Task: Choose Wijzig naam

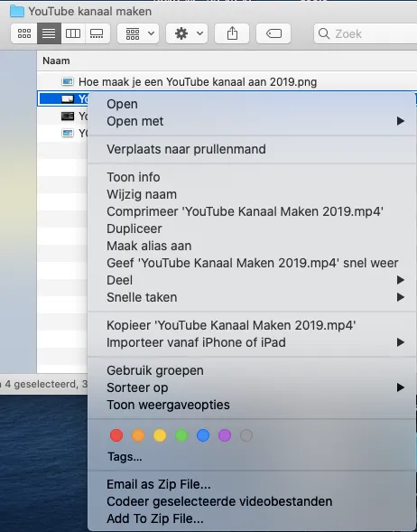Action: click(x=252, y=194)
